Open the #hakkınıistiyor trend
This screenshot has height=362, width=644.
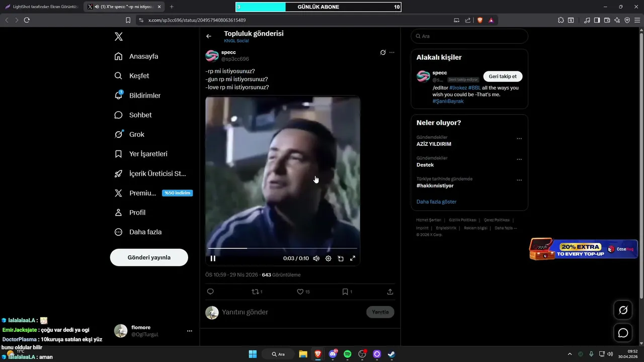pos(435,186)
